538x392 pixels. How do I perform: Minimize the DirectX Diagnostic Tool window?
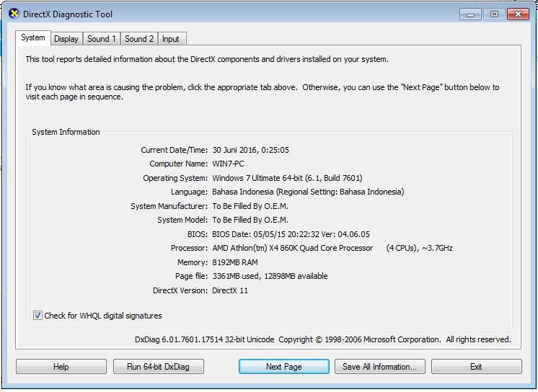pos(470,14)
